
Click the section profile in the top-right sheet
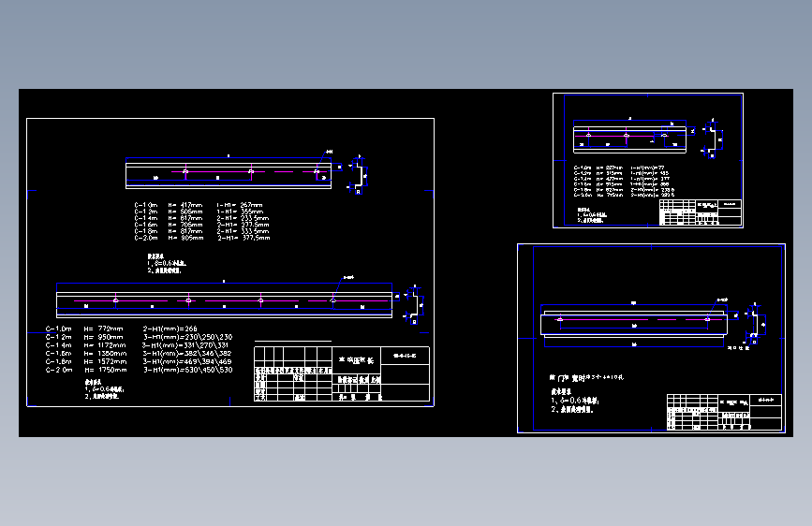pyautogui.click(x=712, y=139)
